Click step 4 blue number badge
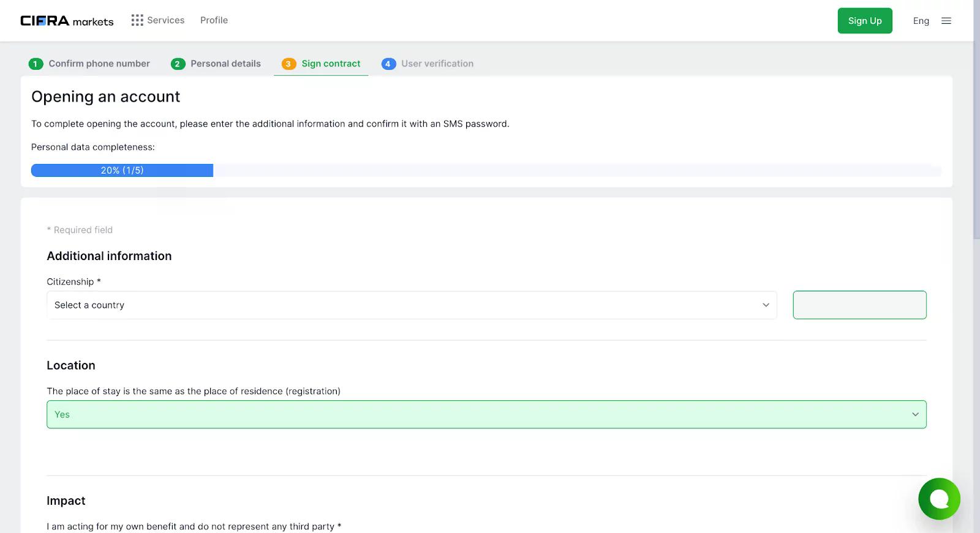Image resolution: width=980 pixels, height=533 pixels. coord(388,64)
